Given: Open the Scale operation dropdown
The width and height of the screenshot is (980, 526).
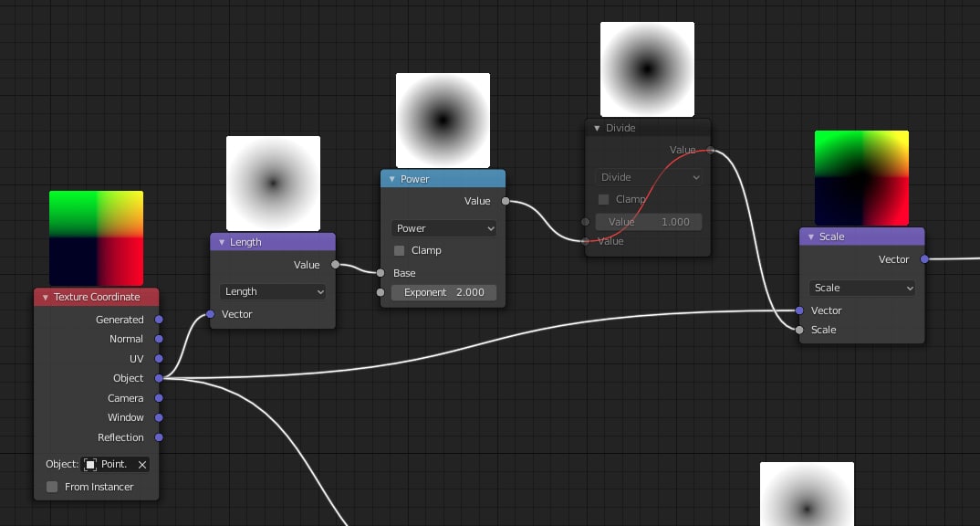Looking at the screenshot, I should point(862,288).
